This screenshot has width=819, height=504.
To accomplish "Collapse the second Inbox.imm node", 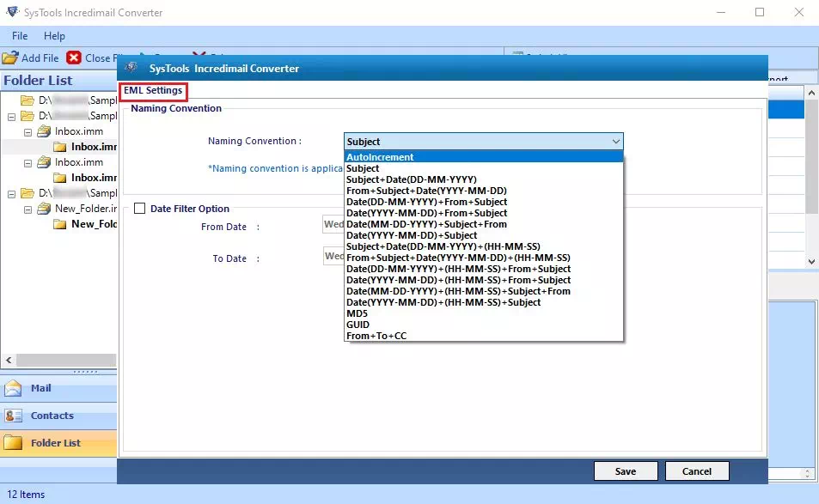I will click(x=28, y=163).
